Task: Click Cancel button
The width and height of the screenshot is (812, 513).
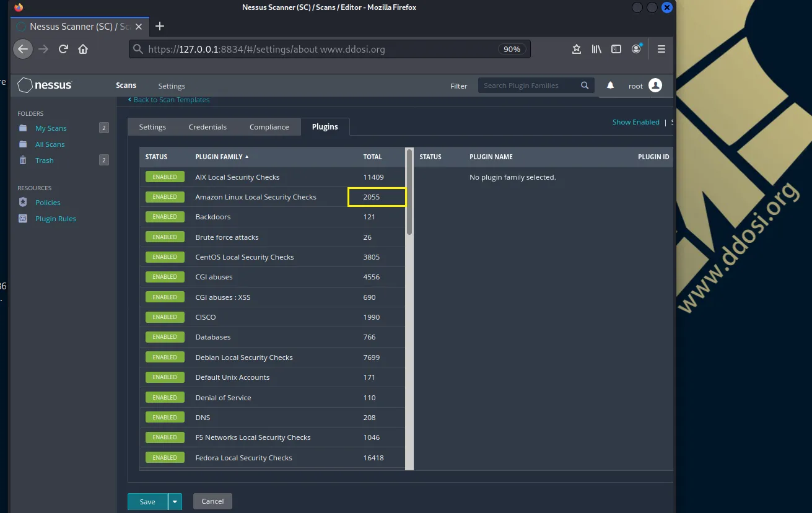Action: (212, 501)
